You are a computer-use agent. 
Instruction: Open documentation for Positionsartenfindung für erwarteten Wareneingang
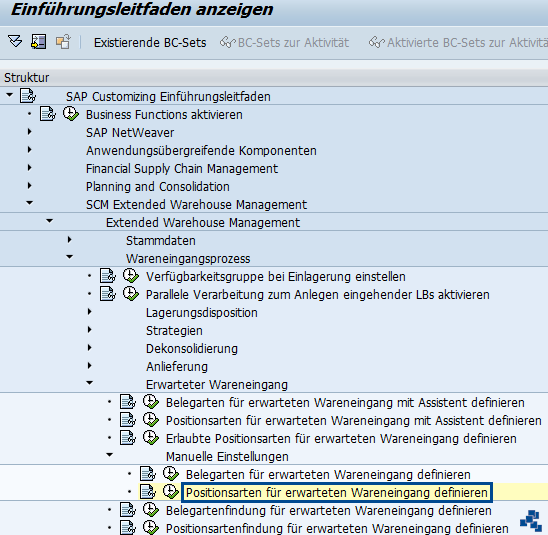[128, 528]
